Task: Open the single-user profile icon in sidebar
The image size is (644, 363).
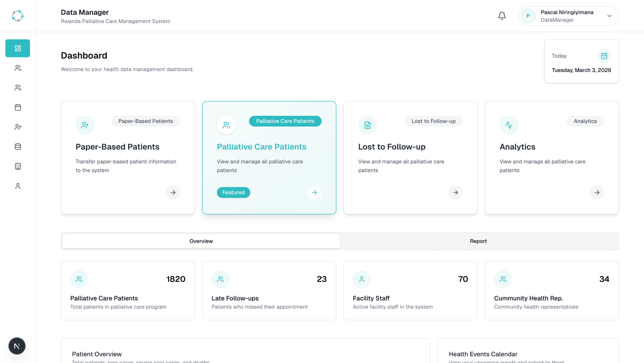Action: tap(18, 186)
